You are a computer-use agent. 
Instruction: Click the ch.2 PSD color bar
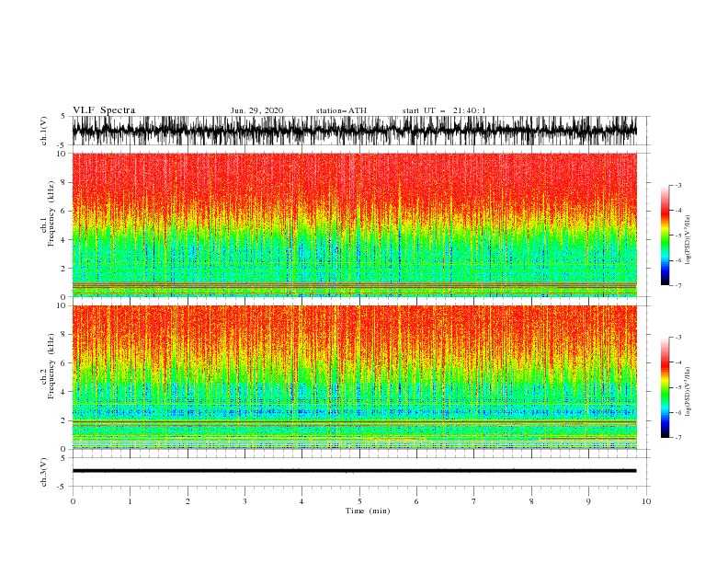pos(665,387)
